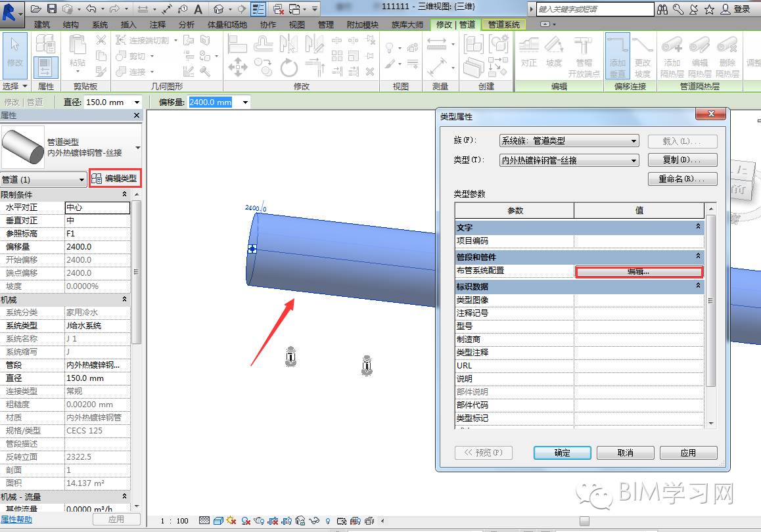Open detail level icon in view control bar
The image size is (761, 532).
204,520
